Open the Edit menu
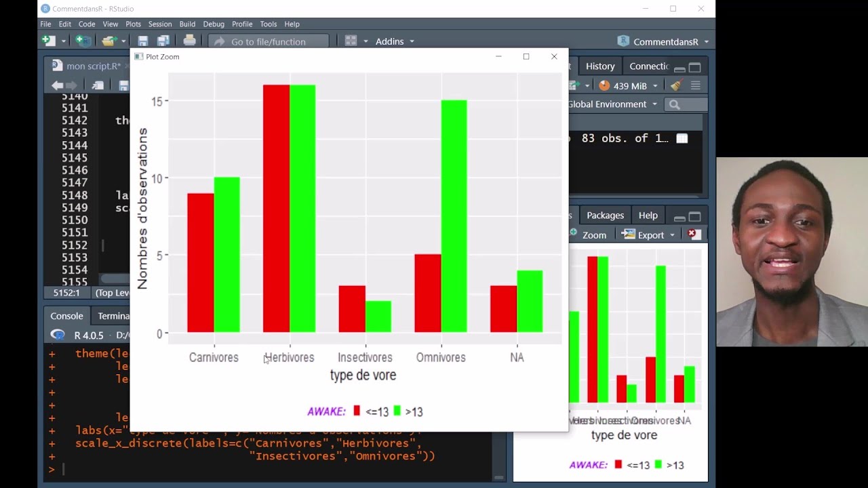 (x=65, y=24)
